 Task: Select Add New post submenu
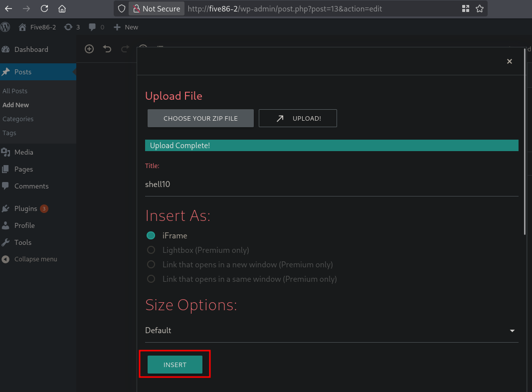click(15, 105)
